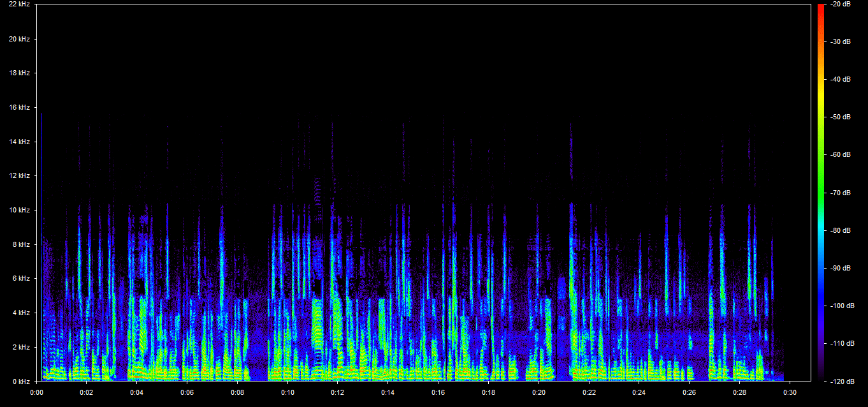Click the -120 dB legend label
The height and width of the screenshot is (407, 868).
840,381
